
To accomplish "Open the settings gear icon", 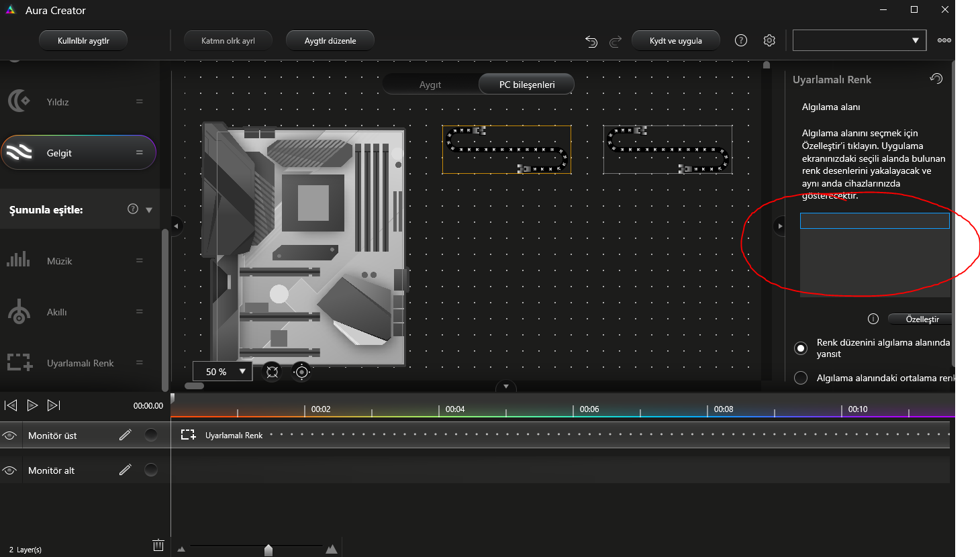I will (769, 40).
